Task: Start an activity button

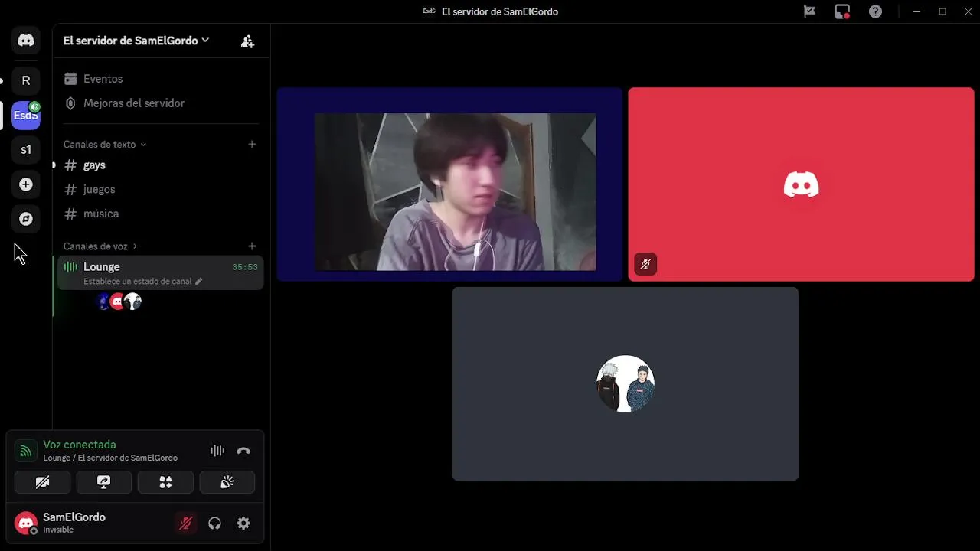Action: 165,482
